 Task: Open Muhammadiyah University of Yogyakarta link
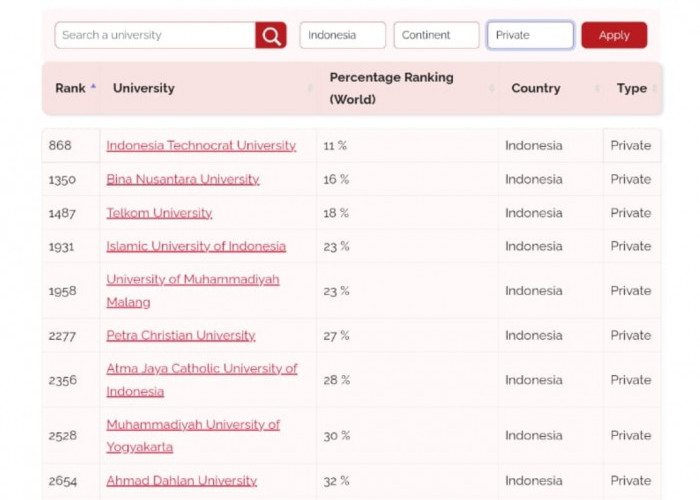pyautogui.click(x=193, y=436)
